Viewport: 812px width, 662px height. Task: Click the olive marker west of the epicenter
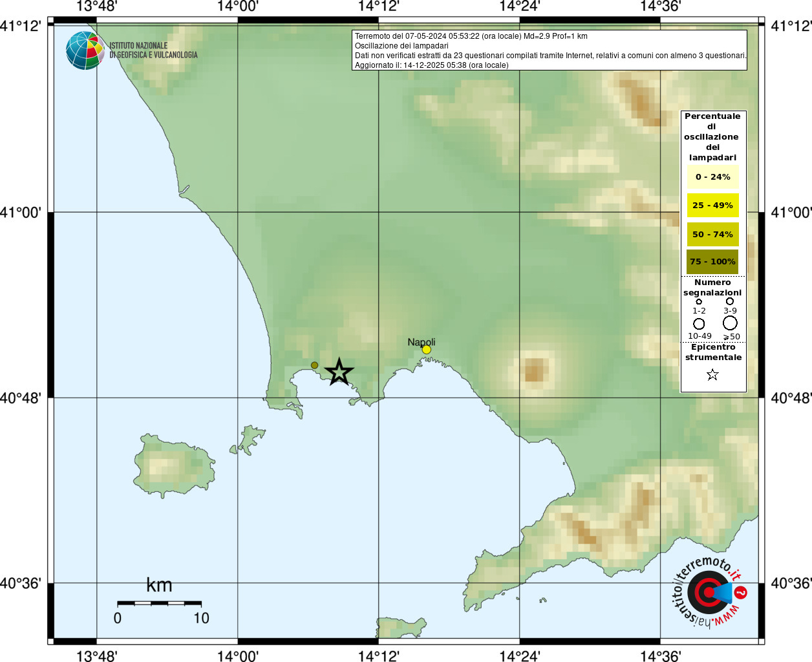(315, 365)
